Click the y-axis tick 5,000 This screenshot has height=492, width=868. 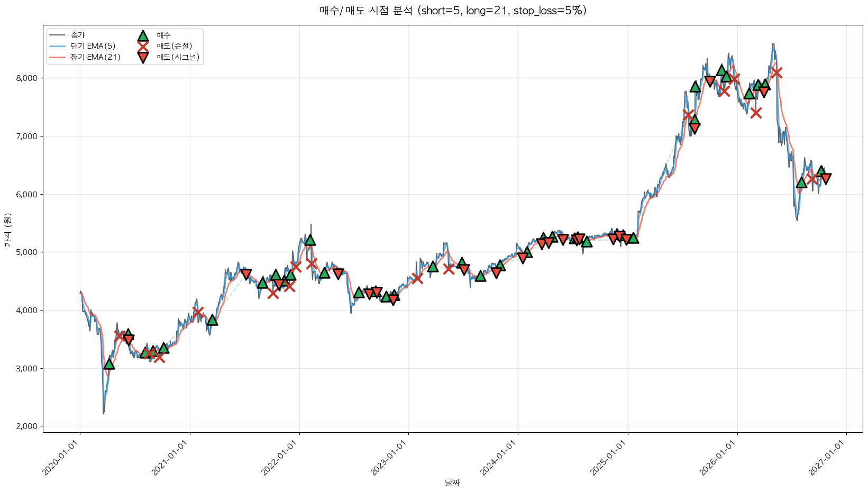pos(27,252)
